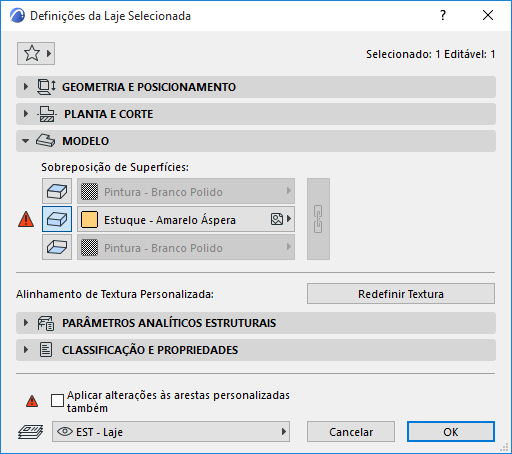Click the ArchiCAD logo in the title bar
The width and height of the screenshot is (512, 454).
click(17, 16)
